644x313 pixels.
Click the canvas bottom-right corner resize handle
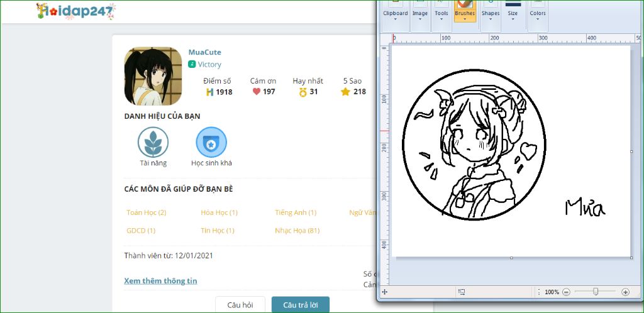[631, 258]
